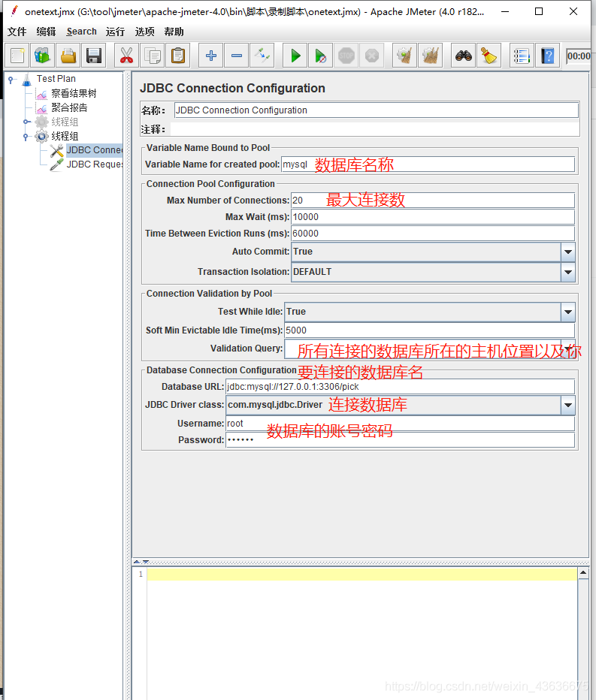Open the Templates icon

click(42, 56)
